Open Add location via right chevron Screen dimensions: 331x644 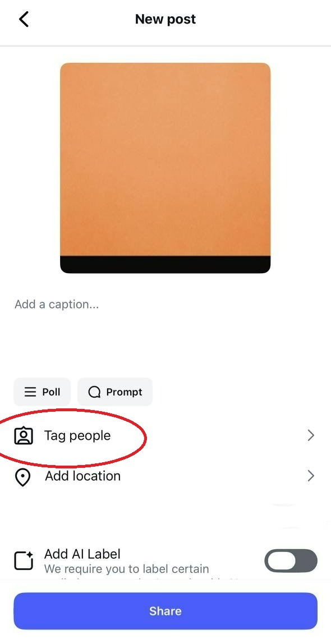[311, 476]
